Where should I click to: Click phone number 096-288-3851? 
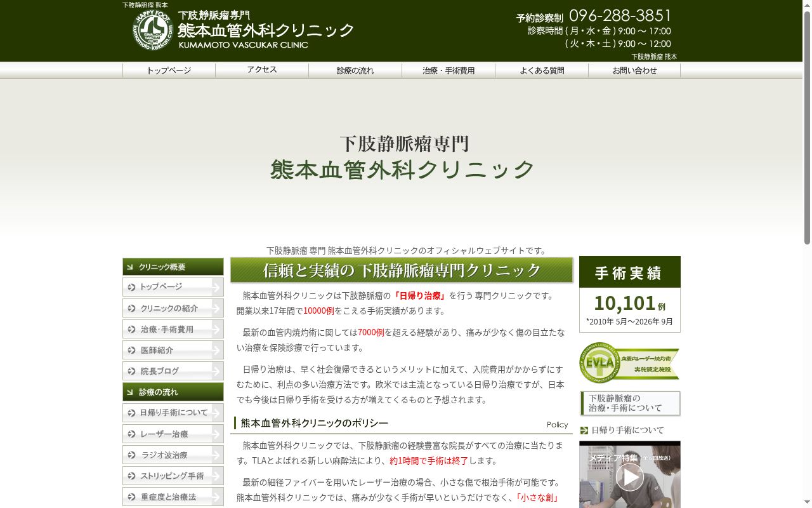620,16
